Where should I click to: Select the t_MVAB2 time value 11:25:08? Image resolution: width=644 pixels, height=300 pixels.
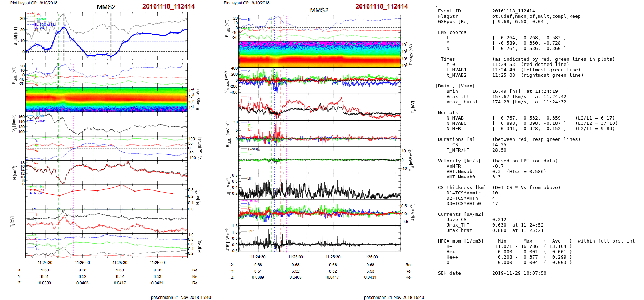click(504, 75)
